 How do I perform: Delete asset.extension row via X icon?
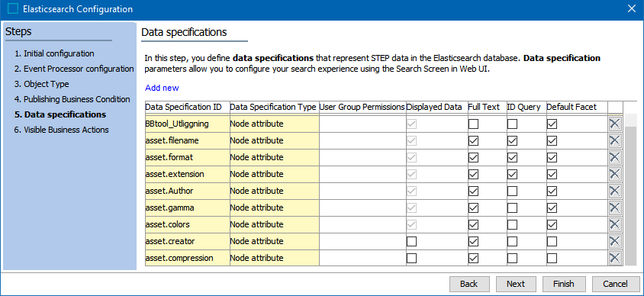pos(615,174)
